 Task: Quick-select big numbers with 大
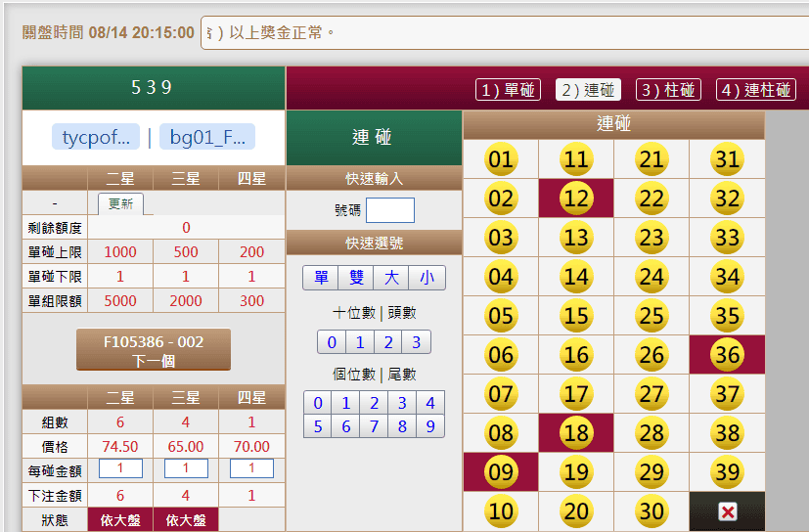391,278
